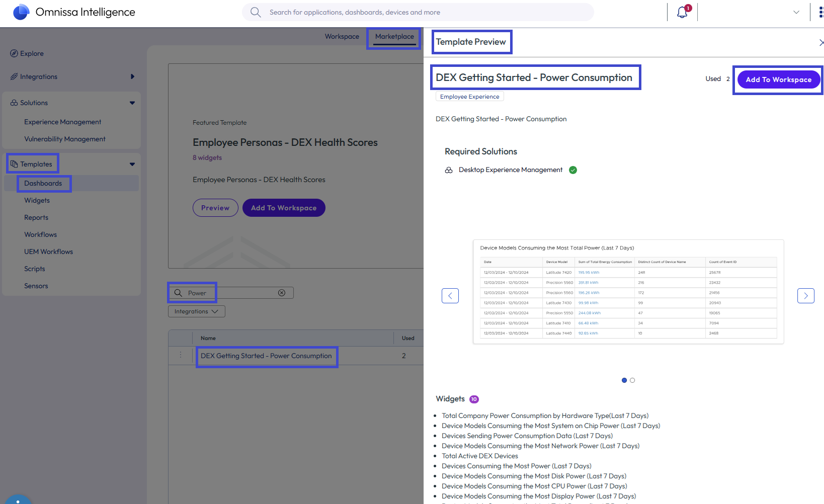Open the apps grid icon at top right
The image size is (824, 504).
[821, 12]
